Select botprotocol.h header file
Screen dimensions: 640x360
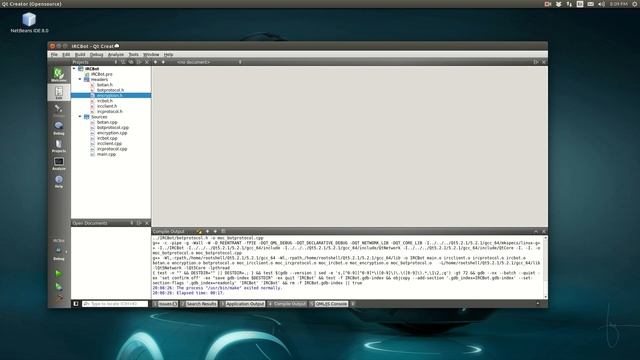110,90
